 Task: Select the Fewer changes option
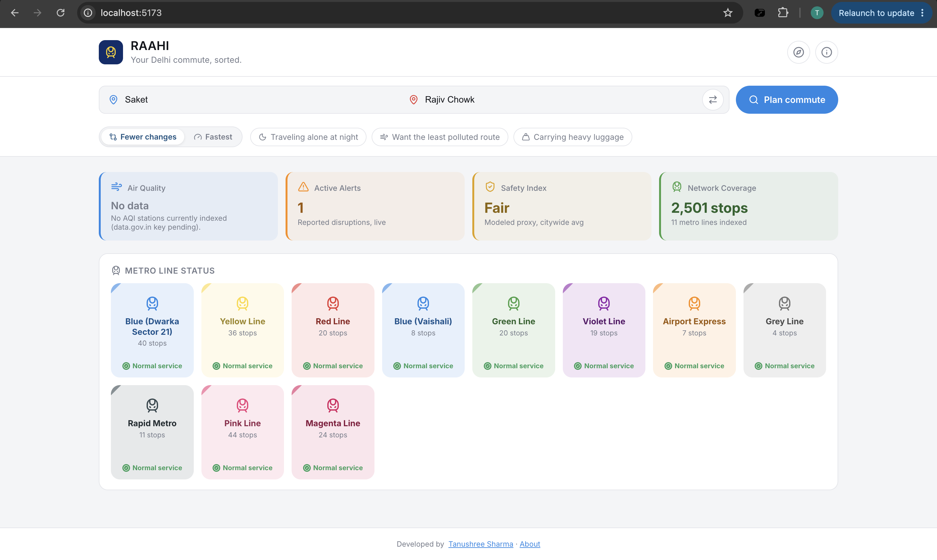click(143, 137)
